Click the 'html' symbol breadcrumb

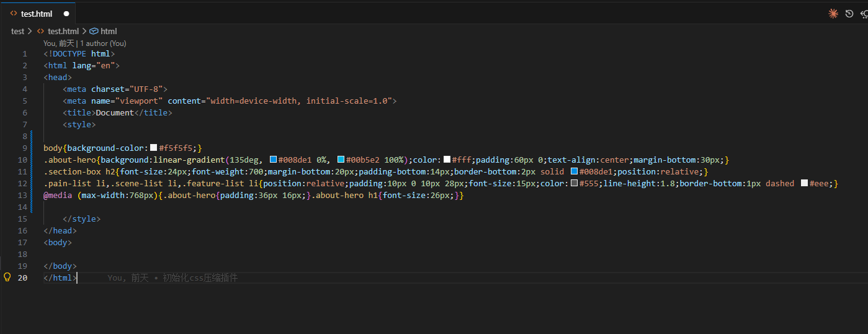point(104,31)
